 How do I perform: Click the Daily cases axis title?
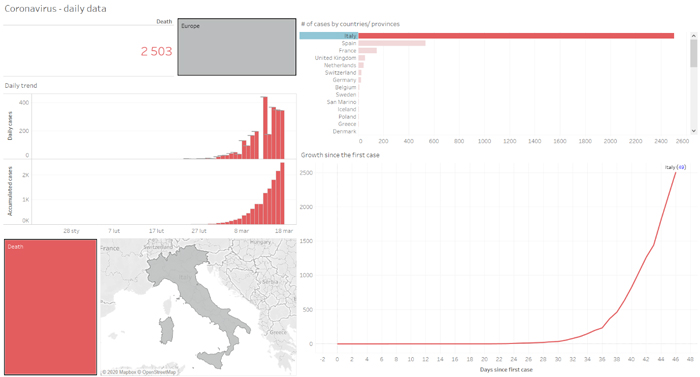click(x=10, y=126)
